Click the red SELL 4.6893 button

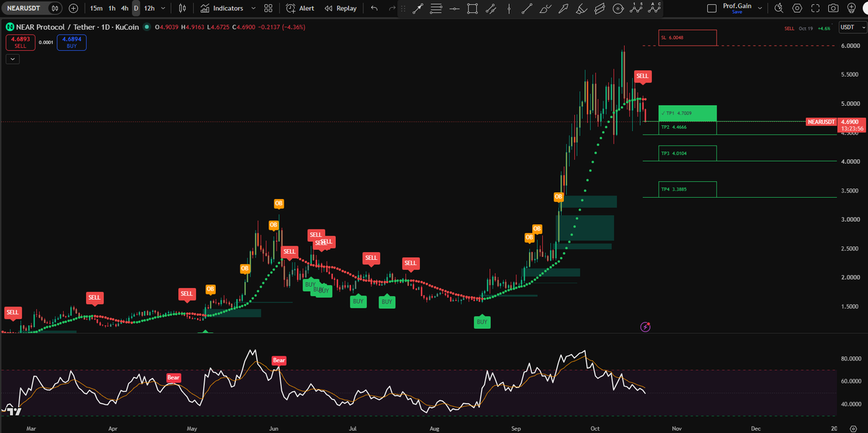click(20, 42)
